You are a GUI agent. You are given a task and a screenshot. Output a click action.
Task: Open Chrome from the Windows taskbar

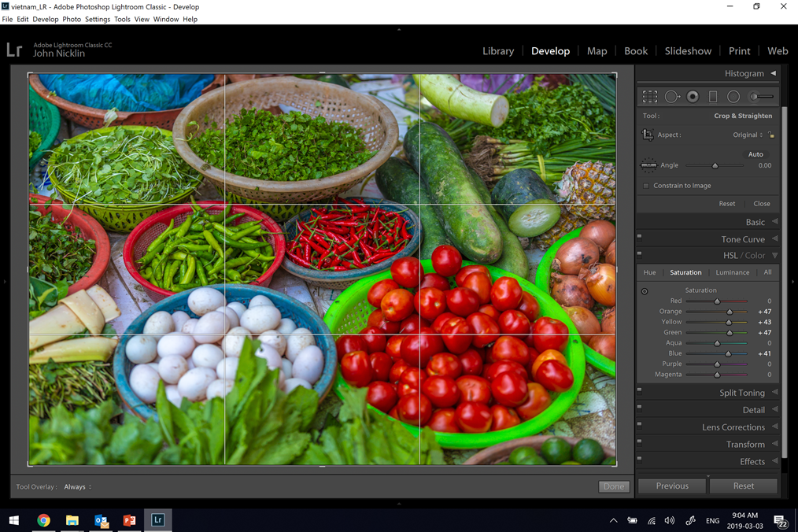44,520
